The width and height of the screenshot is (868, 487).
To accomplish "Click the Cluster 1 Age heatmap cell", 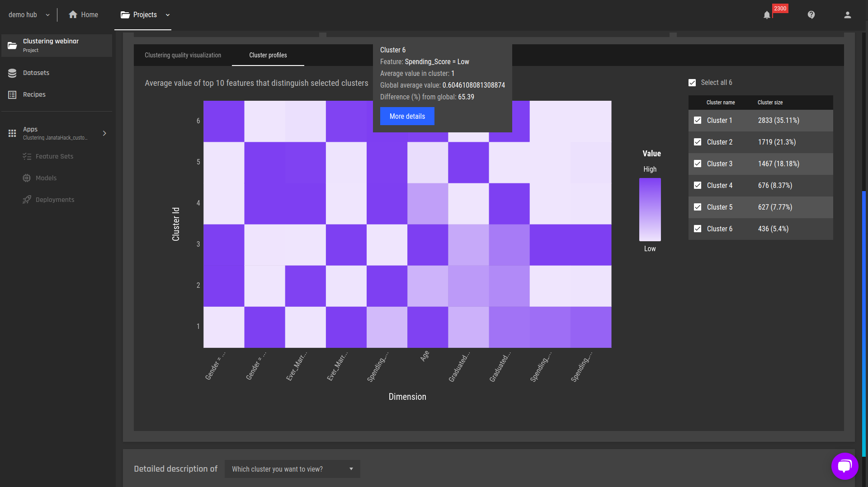I will pos(428,327).
